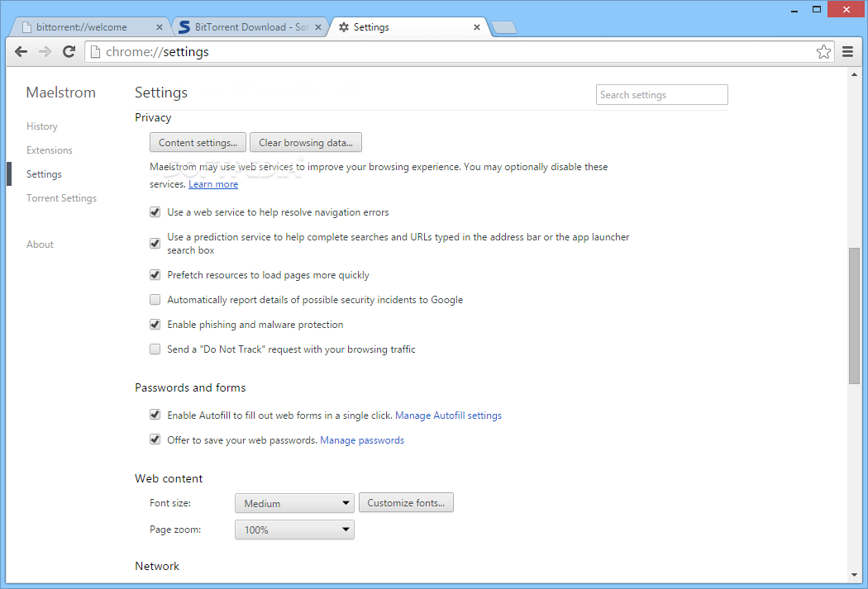The width and height of the screenshot is (868, 589).
Task: Uncheck resolve navigation errors web service
Action: coord(155,212)
